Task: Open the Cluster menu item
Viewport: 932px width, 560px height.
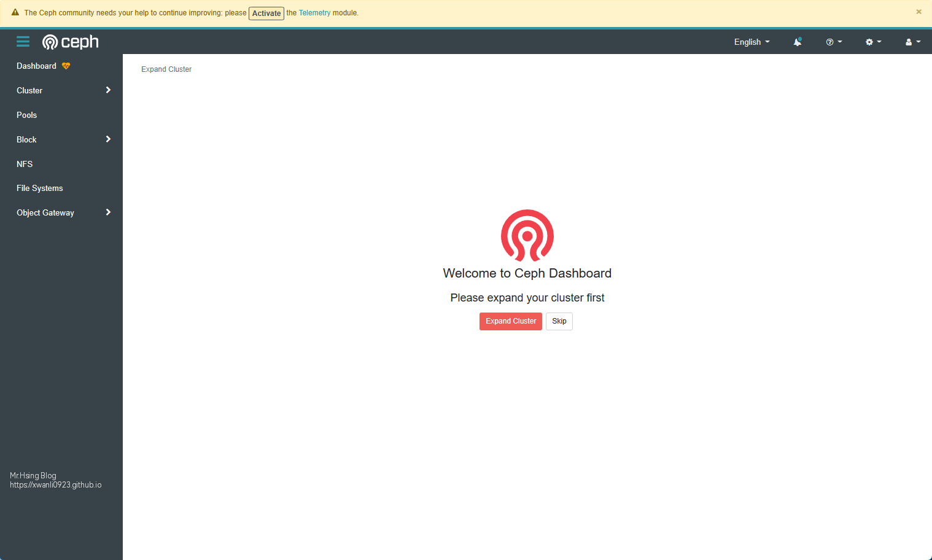Action: [x=29, y=90]
